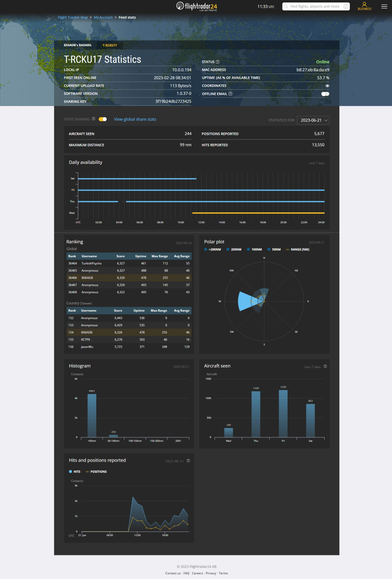The height and width of the screenshot is (579, 392).
Task: Select the T-RCKU17 radar tab
Action: [x=110, y=45]
